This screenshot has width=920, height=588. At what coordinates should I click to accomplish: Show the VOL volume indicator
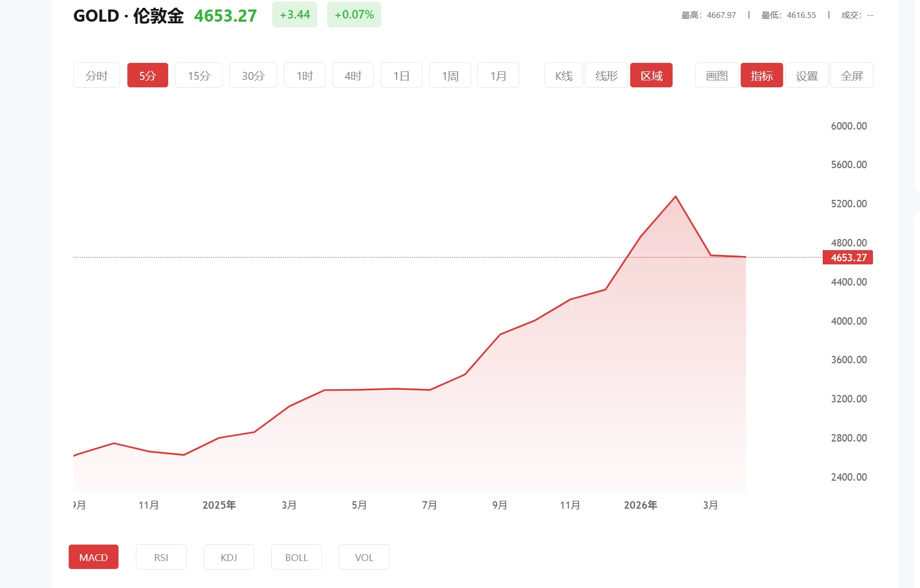[364, 557]
